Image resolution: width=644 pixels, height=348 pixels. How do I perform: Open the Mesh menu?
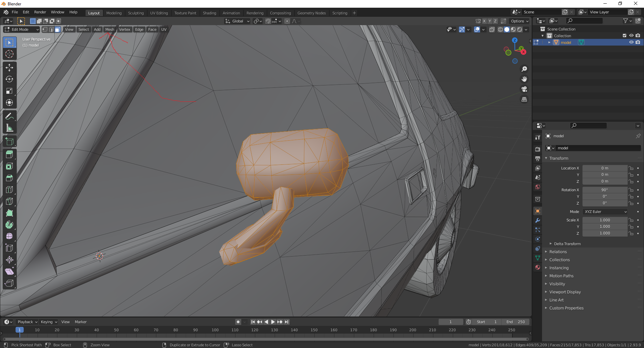click(x=110, y=29)
